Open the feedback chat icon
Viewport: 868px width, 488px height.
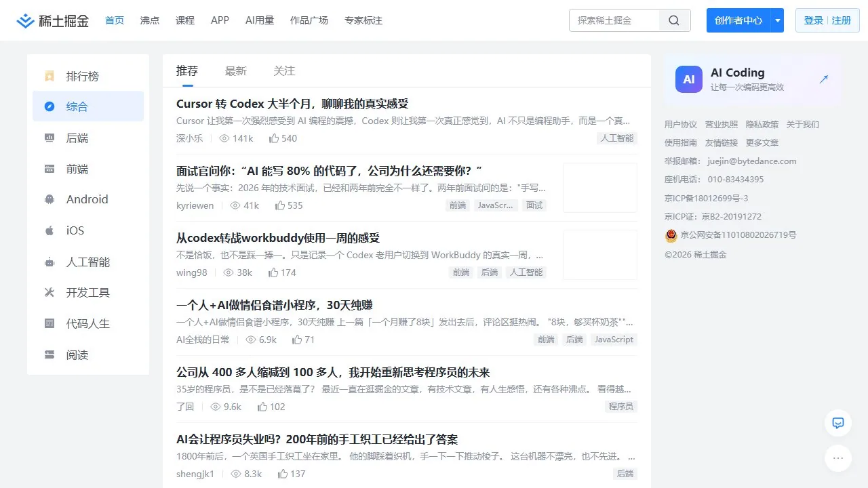[838, 423]
